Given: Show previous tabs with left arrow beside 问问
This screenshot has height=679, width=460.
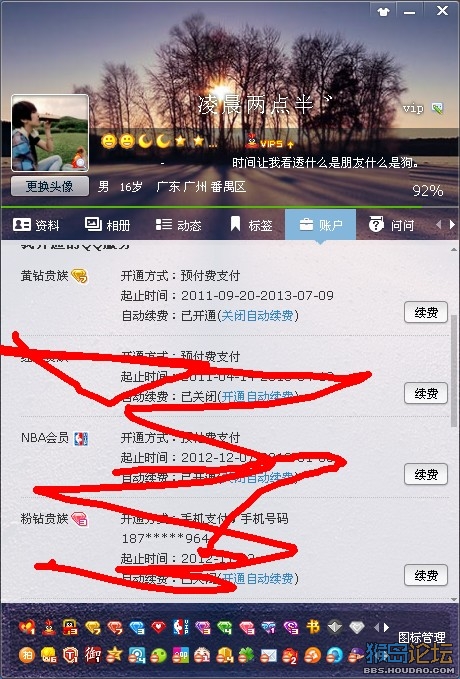Looking at the screenshot, I should pyautogui.click(x=439, y=224).
